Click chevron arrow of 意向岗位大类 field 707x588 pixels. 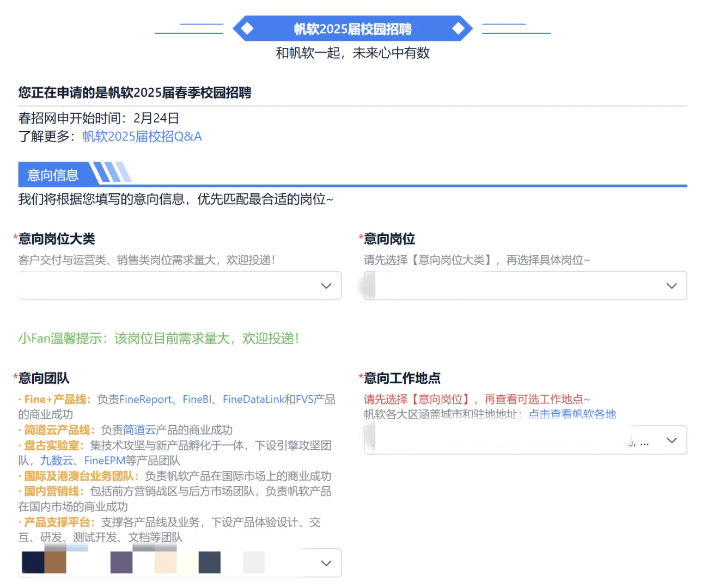(x=326, y=286)
